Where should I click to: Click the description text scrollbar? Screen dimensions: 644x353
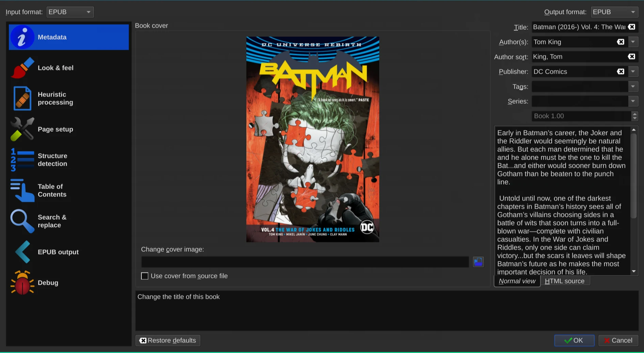634,201
